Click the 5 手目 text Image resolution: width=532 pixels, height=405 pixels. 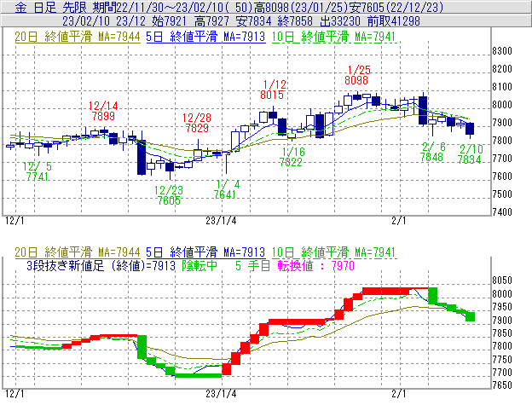pos(252,265)
